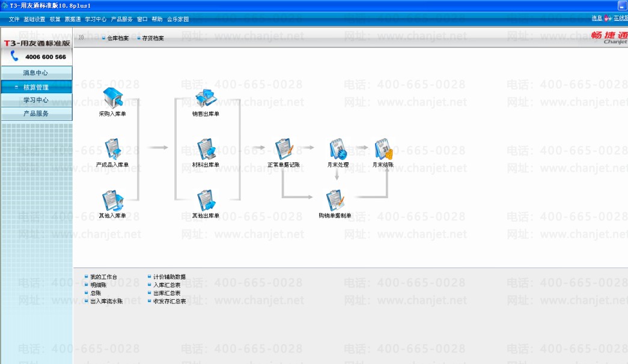Open the 帮助 menu
This screenshot has height=364, width=628.
tap(157, 19)
